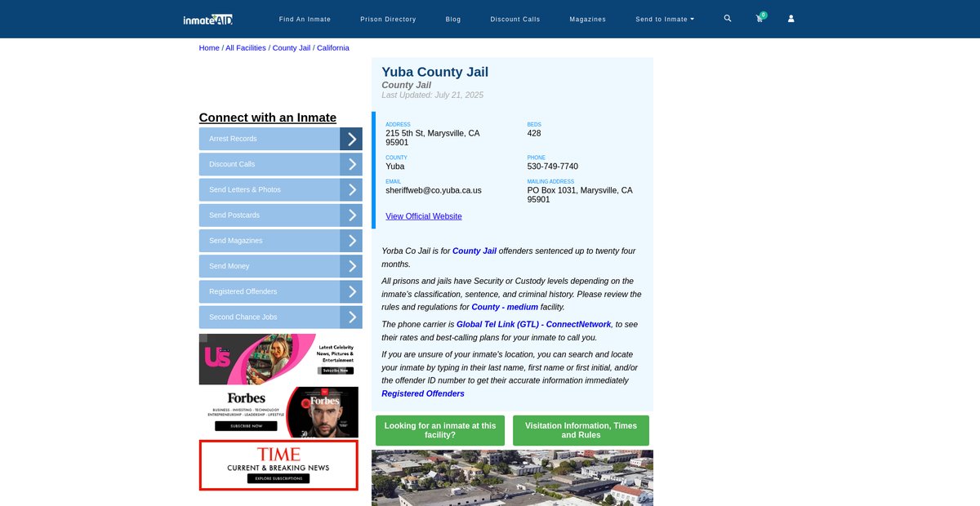Click the arrow beside Discount Calls
This screenshot has height=506, width=980.
pos(351,164)
